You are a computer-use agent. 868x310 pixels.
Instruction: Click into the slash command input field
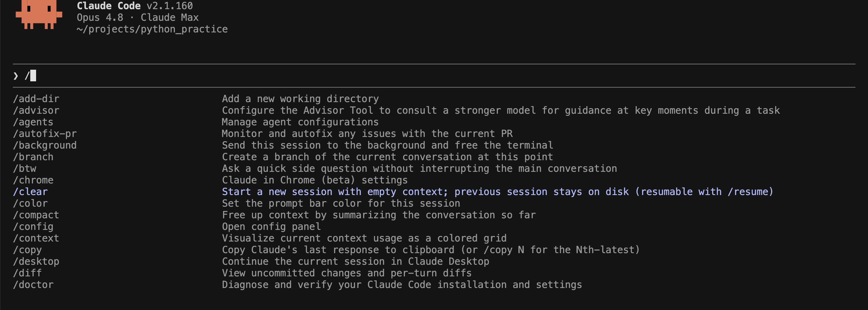[434, 76]
